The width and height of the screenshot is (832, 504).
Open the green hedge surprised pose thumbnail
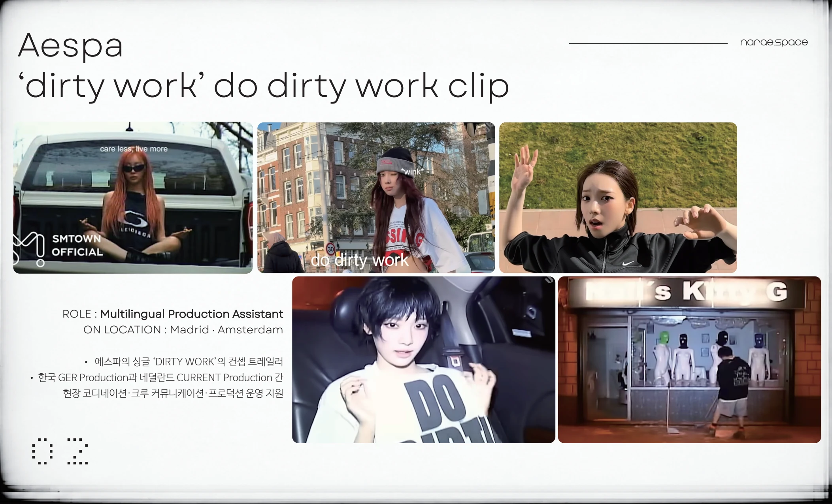(618, 197)
